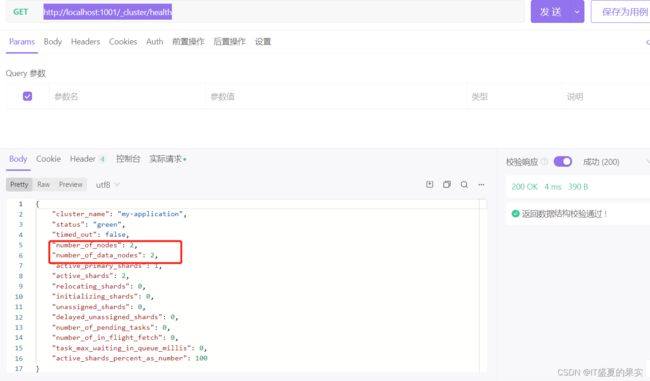650x381 pixels.
Task: Click the search response icon
Action: click(464, 184)
